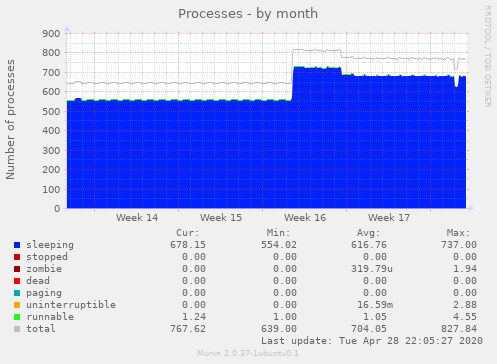
Task: Click the 'Week 15' axis label
Action: [x=221, y=218]
